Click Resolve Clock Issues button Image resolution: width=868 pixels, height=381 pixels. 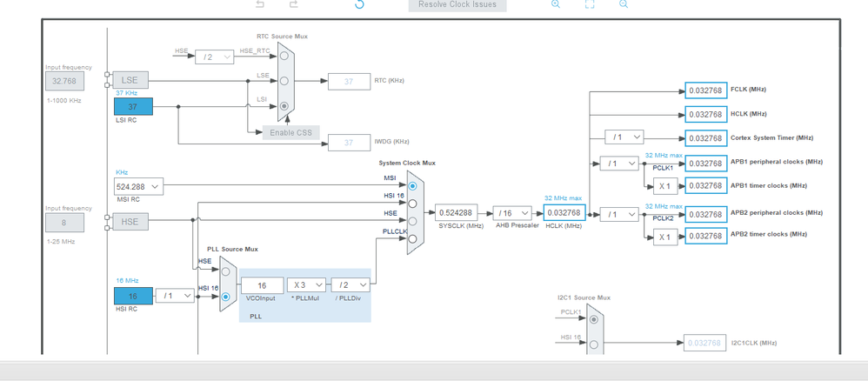point(457,5)
